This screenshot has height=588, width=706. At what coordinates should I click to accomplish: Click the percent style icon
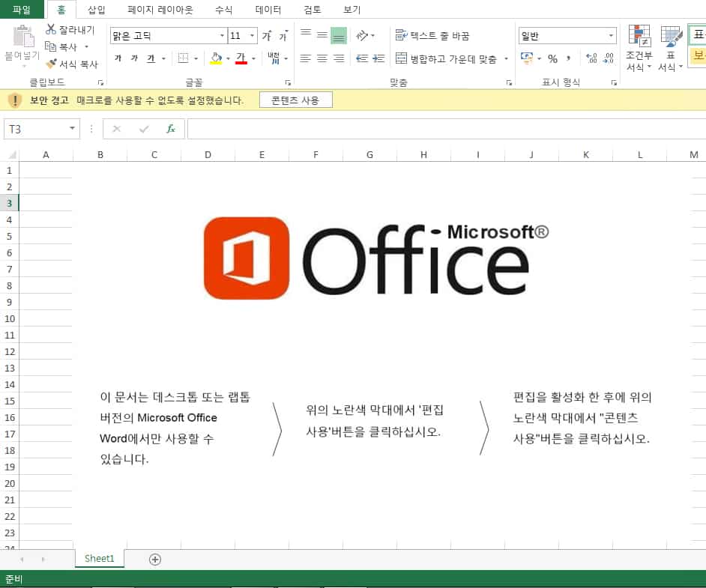click(x=552, y=58)
